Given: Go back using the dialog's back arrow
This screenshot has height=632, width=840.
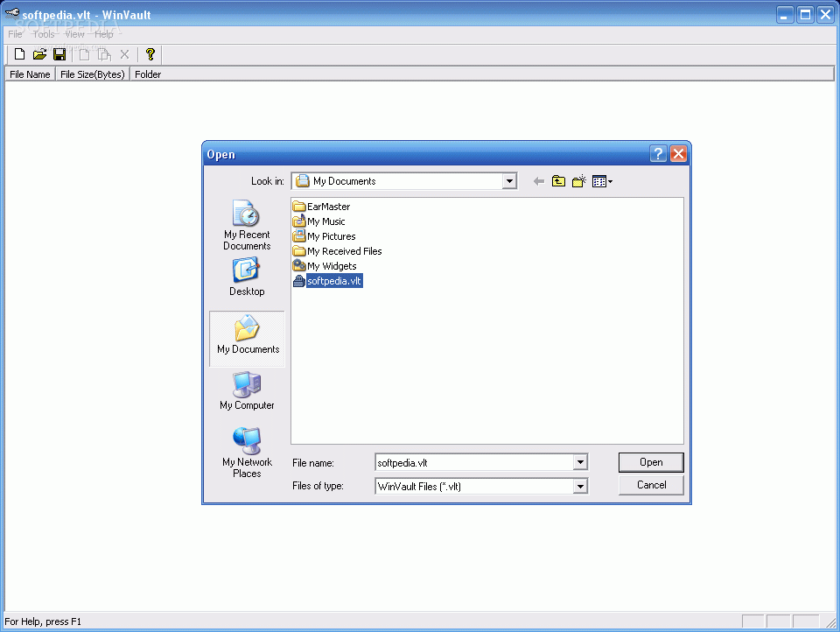Looking at the screenshot, I should coord(539,182).
